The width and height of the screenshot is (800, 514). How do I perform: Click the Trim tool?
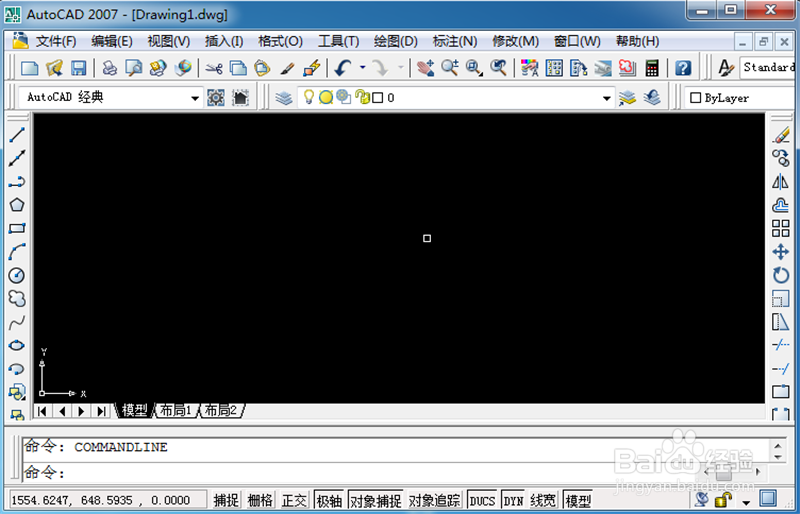coord(781,346)
